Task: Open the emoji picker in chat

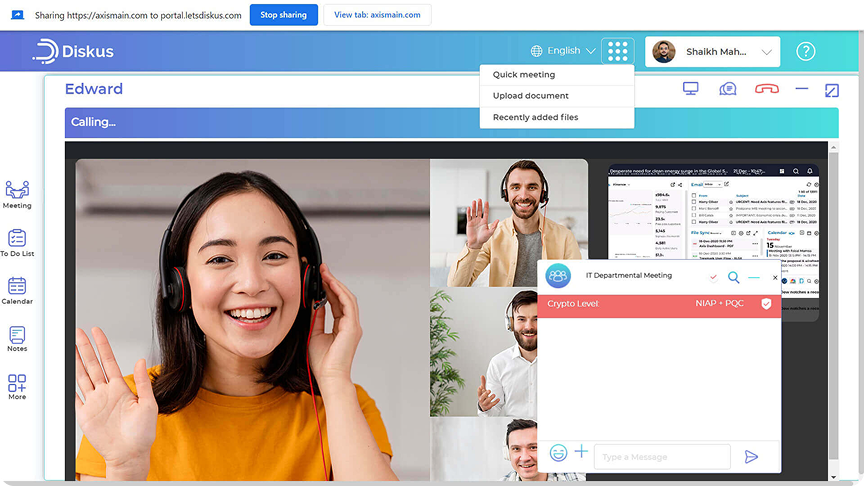Action: tap(558, 453)
